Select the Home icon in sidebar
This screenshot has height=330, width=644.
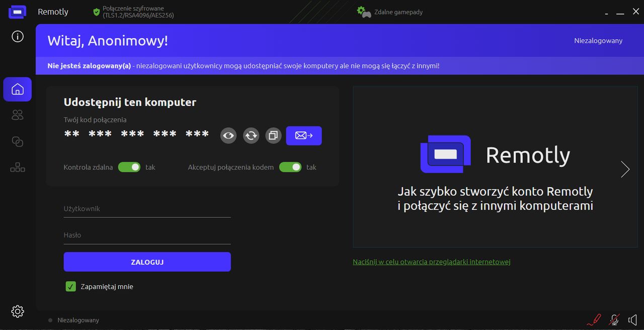18,90
